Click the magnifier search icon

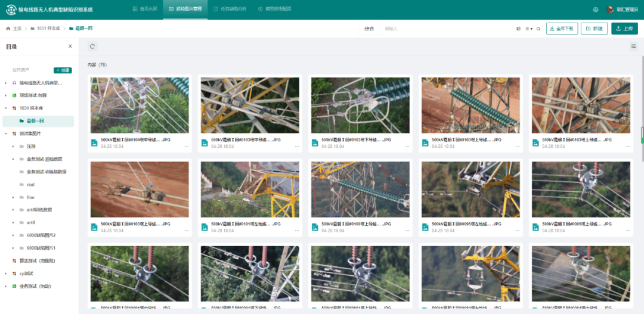[538, 29]
